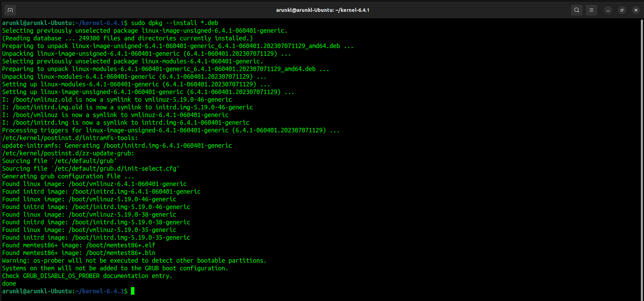Click the 'done' output line
This screenshot has width=644, height=301.
(9, 284)
